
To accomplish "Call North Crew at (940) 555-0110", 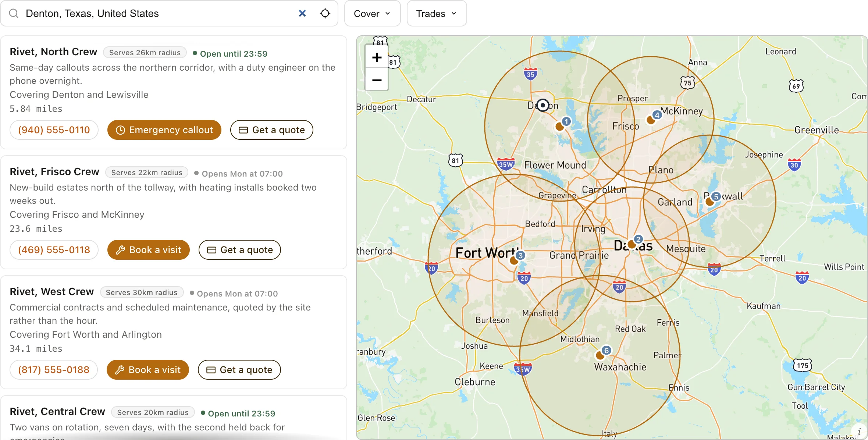I will (x=54, y=130).
